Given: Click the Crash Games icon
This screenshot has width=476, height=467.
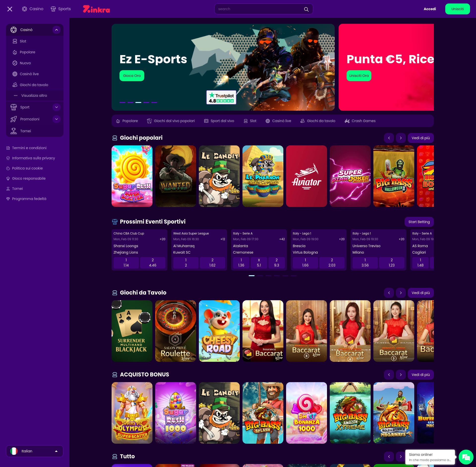Looking at the screenshot, I should click(347, 121).
